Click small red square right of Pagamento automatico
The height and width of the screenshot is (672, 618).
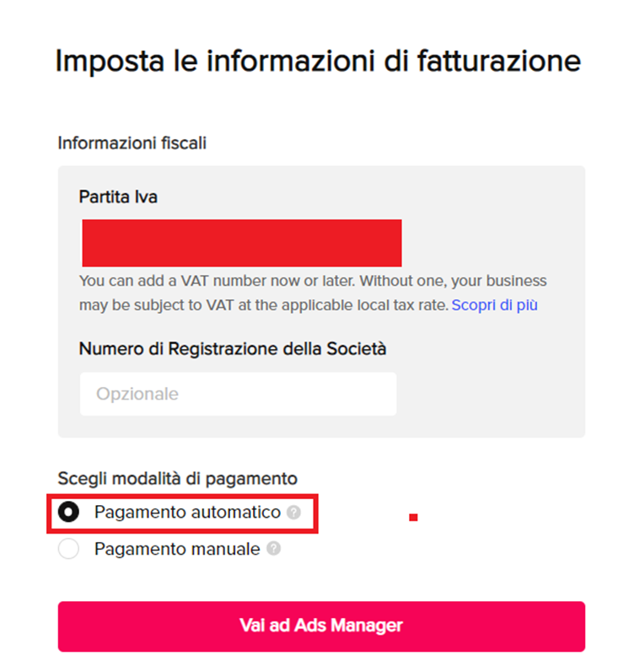pos(413,518)
